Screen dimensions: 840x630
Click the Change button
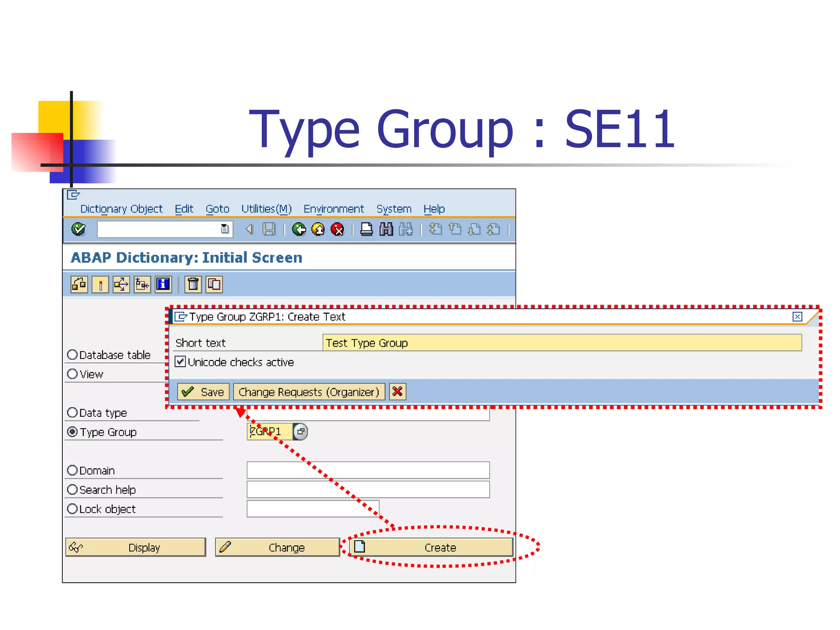pos(278,548)
